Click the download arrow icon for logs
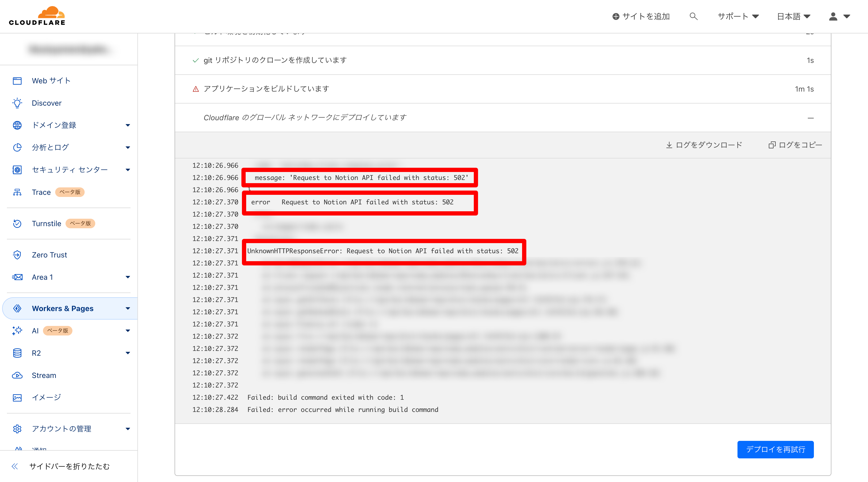The height and width of the screenshot is (482, 868). click(669, 145)
